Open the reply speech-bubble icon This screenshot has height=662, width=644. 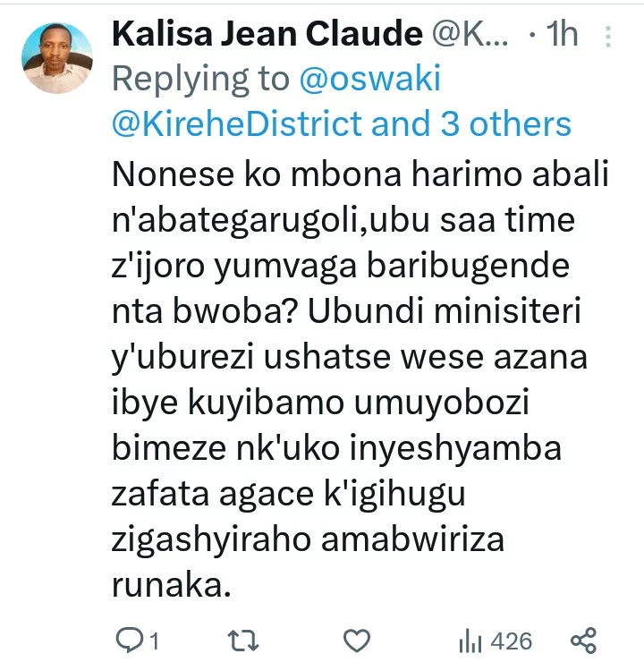(x=129, y=641)
